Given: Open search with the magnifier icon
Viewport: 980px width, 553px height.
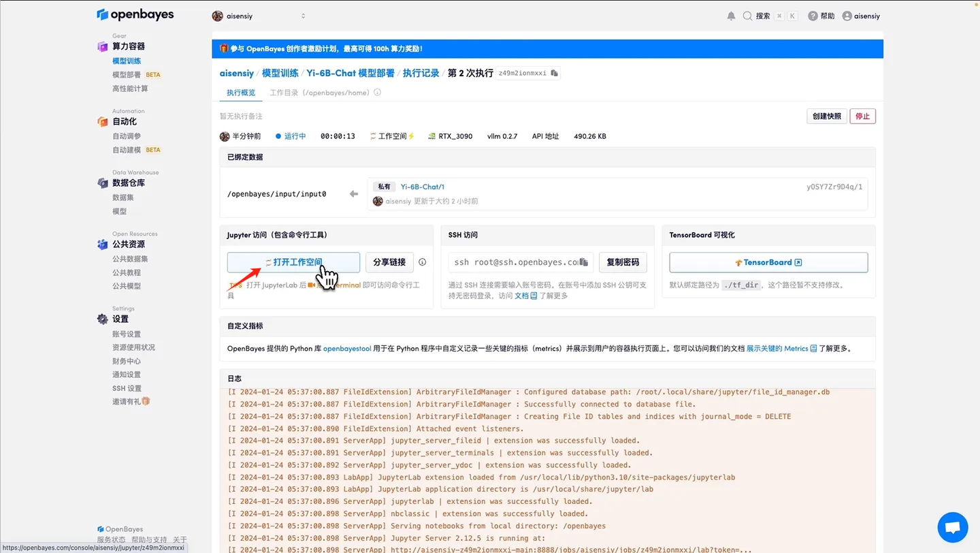Looking at the screenshot, I should [749, 16].
